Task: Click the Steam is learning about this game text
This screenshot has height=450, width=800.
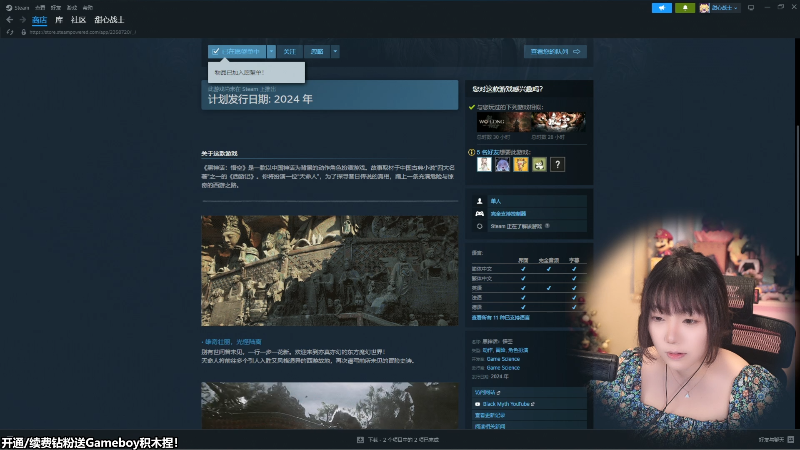Action: (516, 226)
